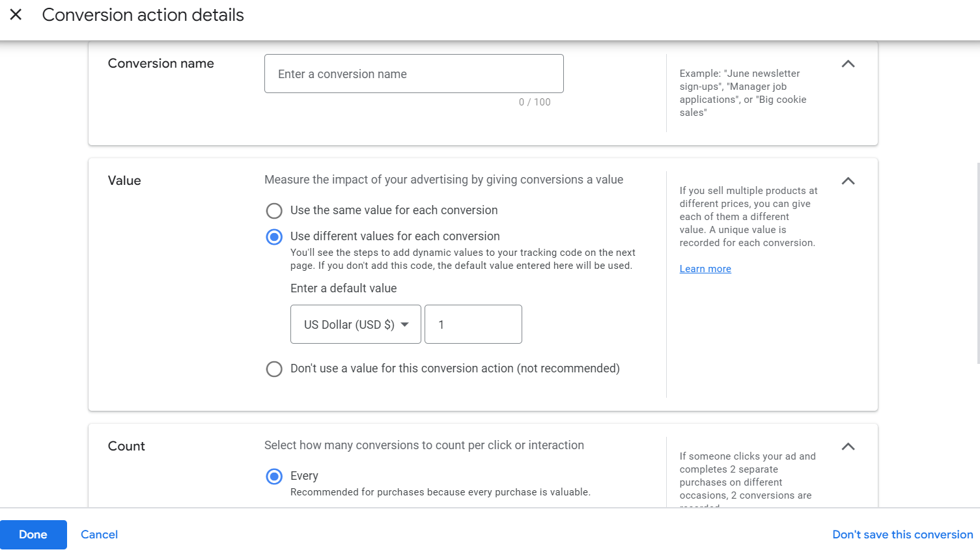Open the US Dollar currency selector

[356, 324]
